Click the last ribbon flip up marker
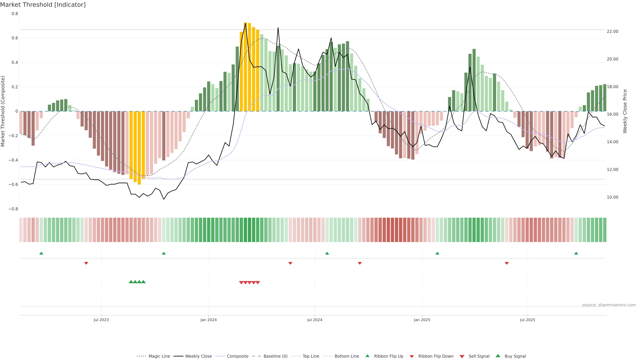The height and width of the screenshot is (362, 644). click(576, 253)
